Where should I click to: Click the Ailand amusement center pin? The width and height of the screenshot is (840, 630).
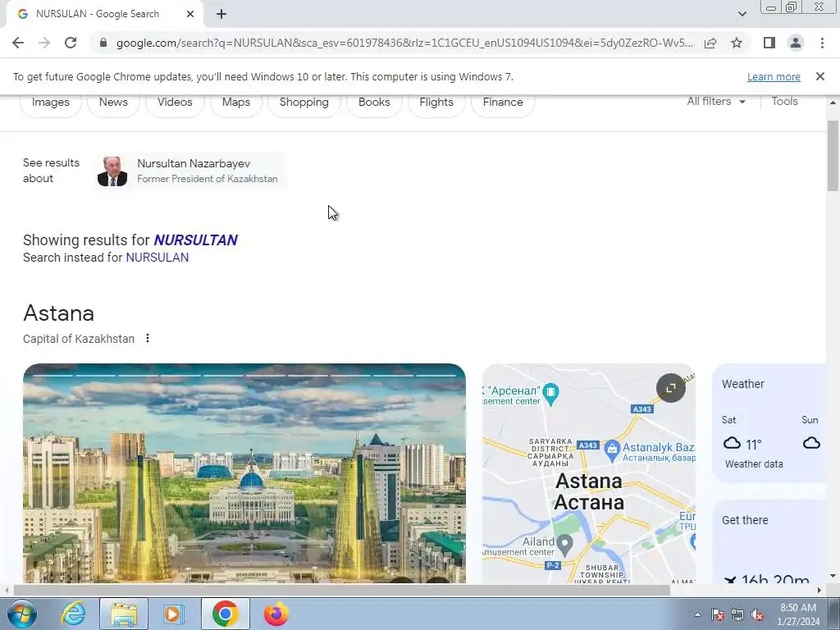pos(564,545)
